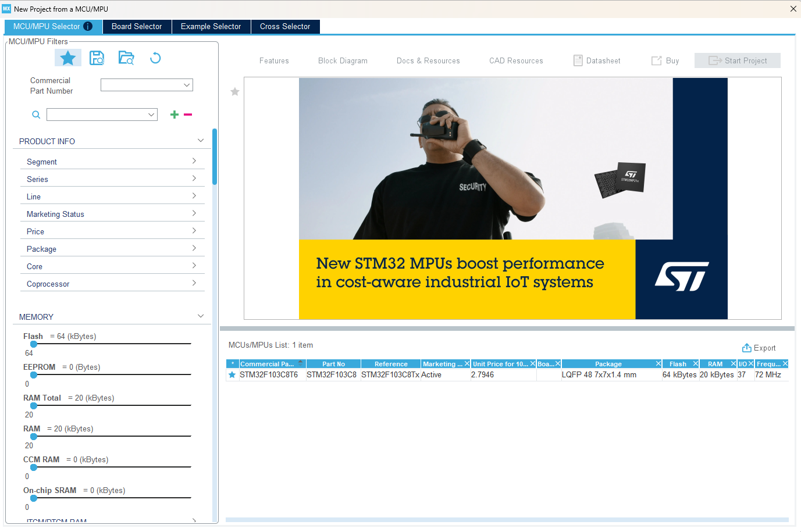Switch to the Example Selector tab
Image resolution: width=801 pixels, height=532 pixels.
211,26
